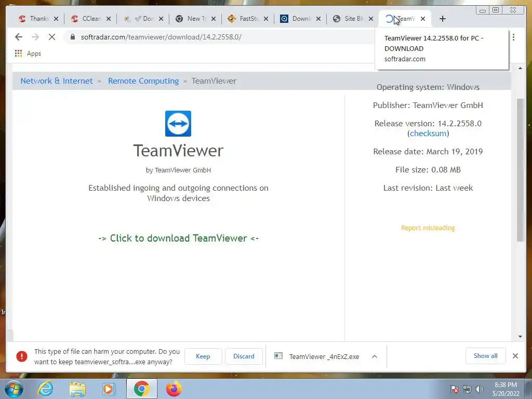Screen dimensions: 532x399
Task: Open the Apps bookmarks shortcut
Action: pos(28,54)
